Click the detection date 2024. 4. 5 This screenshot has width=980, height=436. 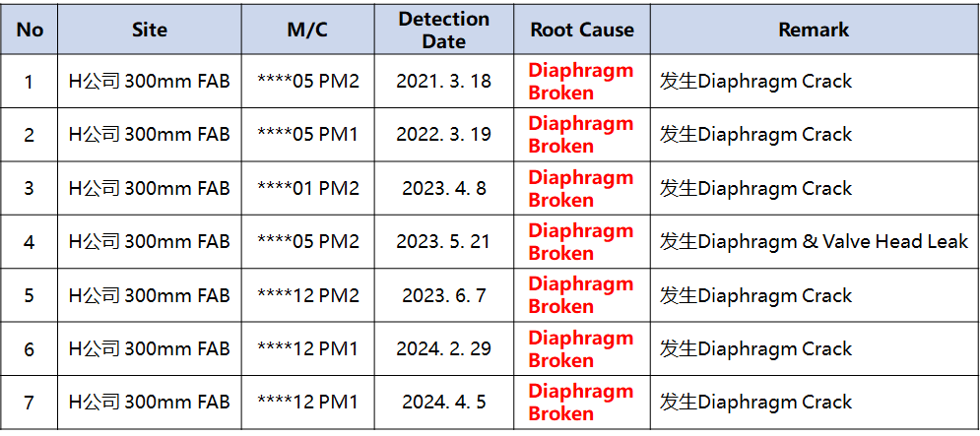pyautogui.click(x=443, y=402)
